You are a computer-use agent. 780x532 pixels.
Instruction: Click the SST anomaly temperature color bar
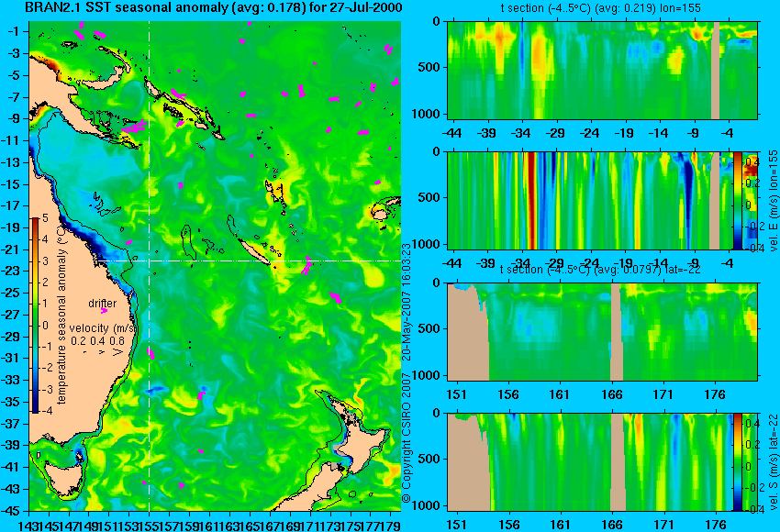click(x=36, y=316)
